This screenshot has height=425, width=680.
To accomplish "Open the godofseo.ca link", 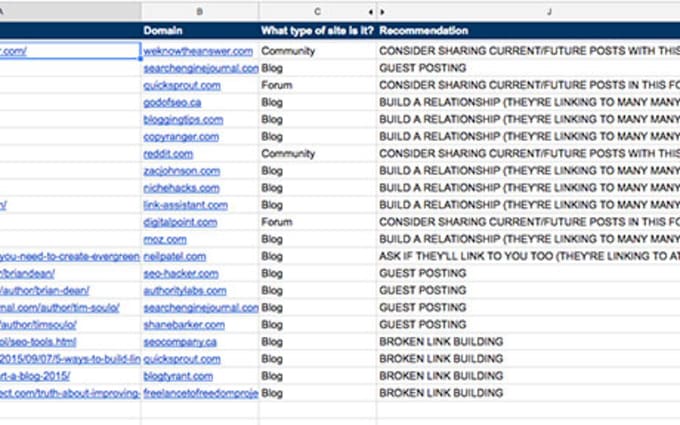I will [x=172, y=102].
